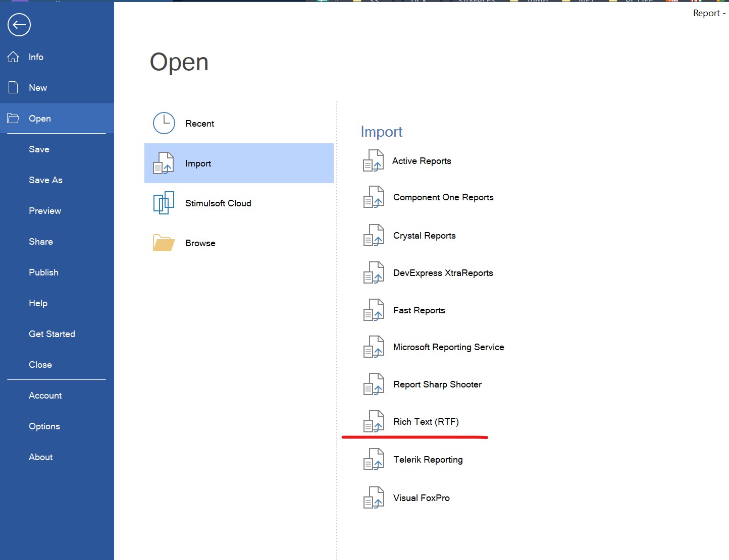Click the Open folder icon in sidebar
This screenshot has height=560, width=729.
pos(13,119)
